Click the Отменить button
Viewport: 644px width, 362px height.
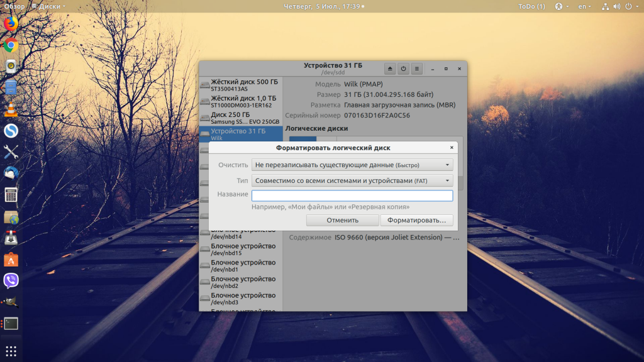click(343, 220)
